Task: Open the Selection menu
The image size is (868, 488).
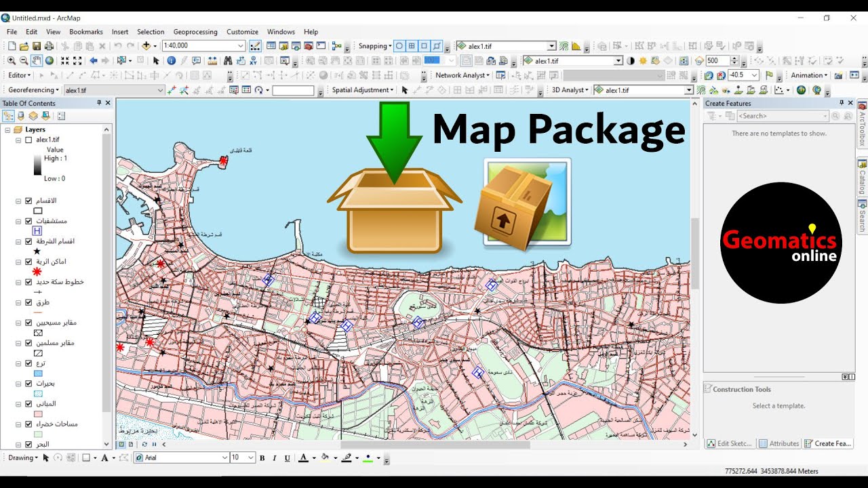Action: [x=151, y=32]
